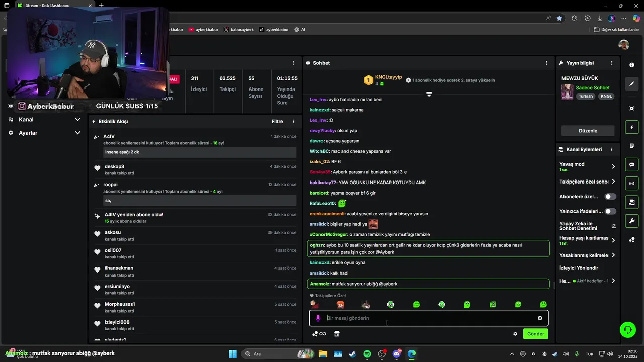Click the points infinity icon below chat
This screenshot has height=362, width=644.
(319, 334)
